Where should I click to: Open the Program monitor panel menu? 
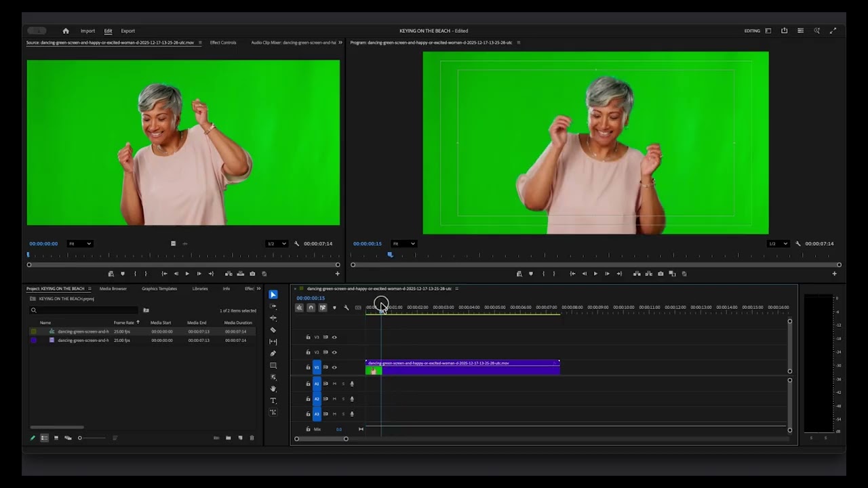click(519, 43)
